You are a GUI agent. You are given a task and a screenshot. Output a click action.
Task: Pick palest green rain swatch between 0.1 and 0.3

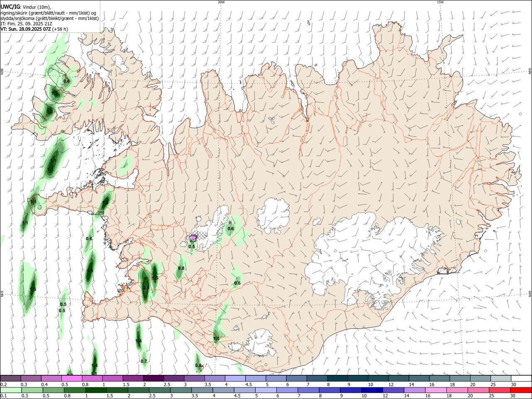point(11,390)
